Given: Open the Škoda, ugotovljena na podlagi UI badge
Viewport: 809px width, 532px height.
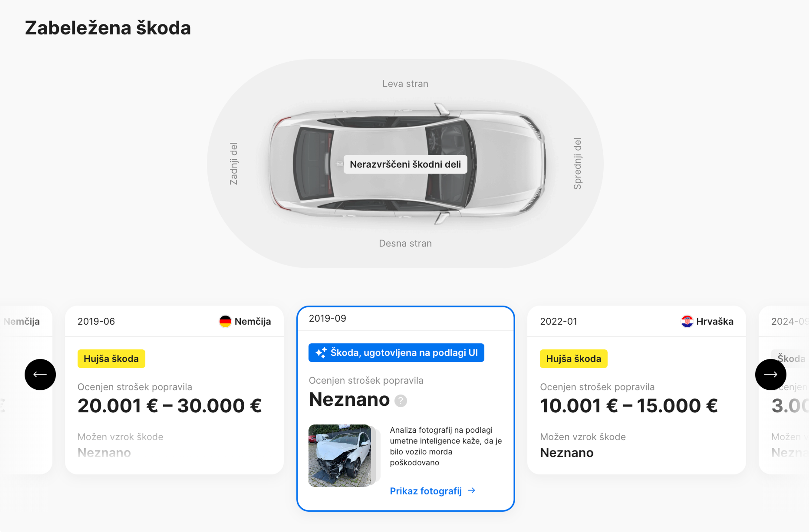Looking at the screenshot, I should tap(396, 353).
